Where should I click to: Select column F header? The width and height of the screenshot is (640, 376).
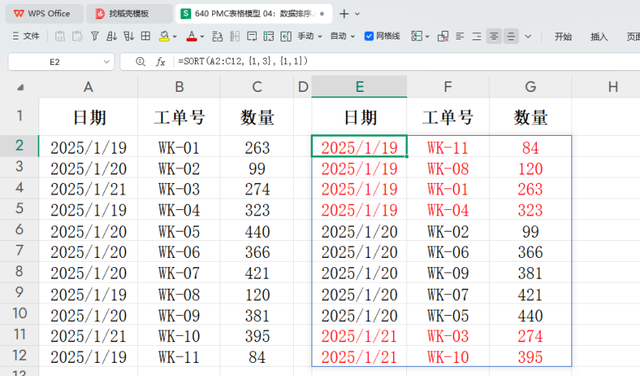(x=448, y=87)
